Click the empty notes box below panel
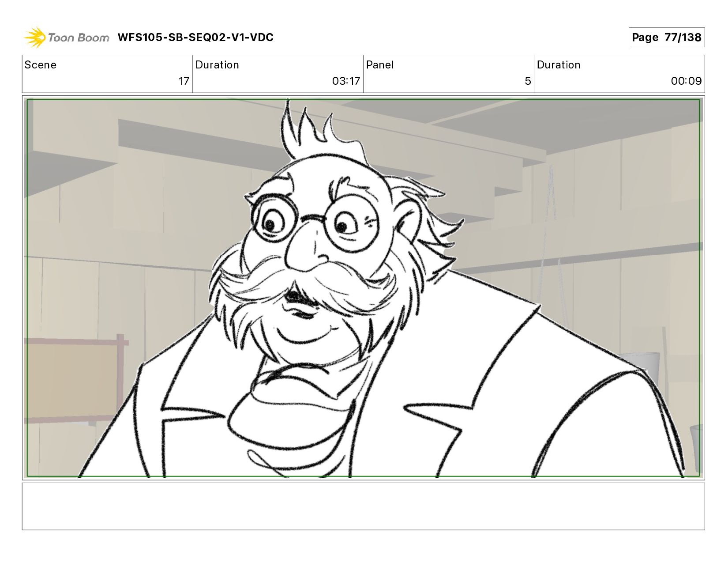Screen dimensions: 728x563 click(x=363, y=506)
